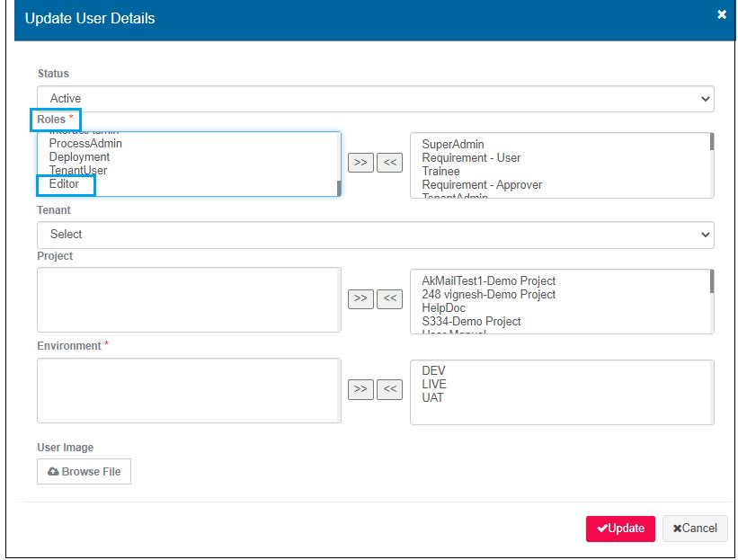Image resolution: width=738 pixels, height=560 pixels.
Task: Select ProcessAdmin in the Roles list
Action: pos(85,143)
